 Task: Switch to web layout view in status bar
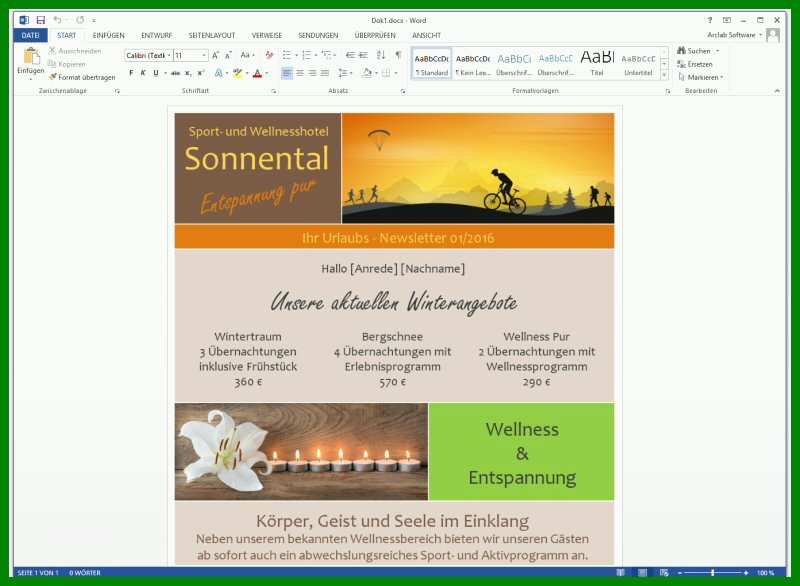664,573
